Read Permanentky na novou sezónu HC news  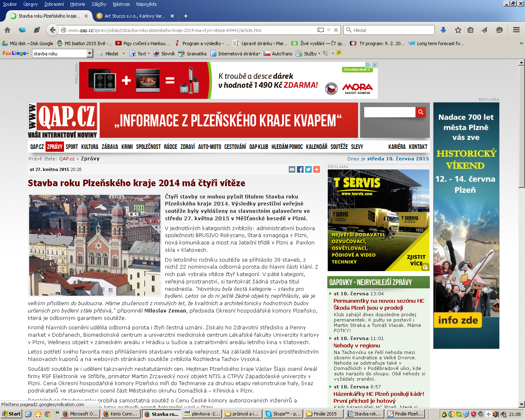click(379, 304)
